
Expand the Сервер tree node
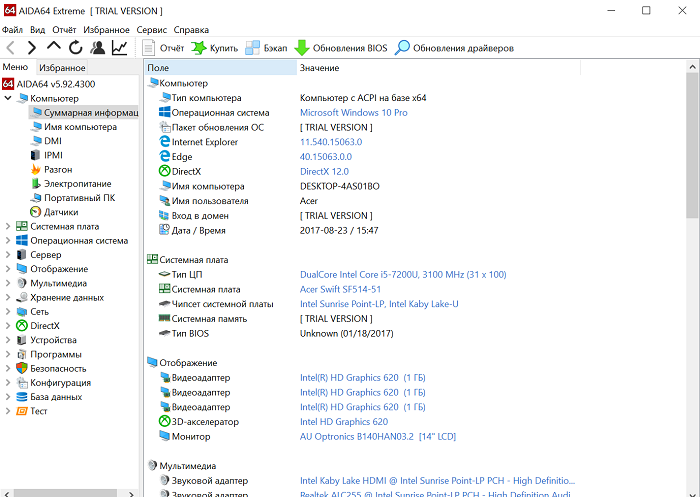[8, 255]
